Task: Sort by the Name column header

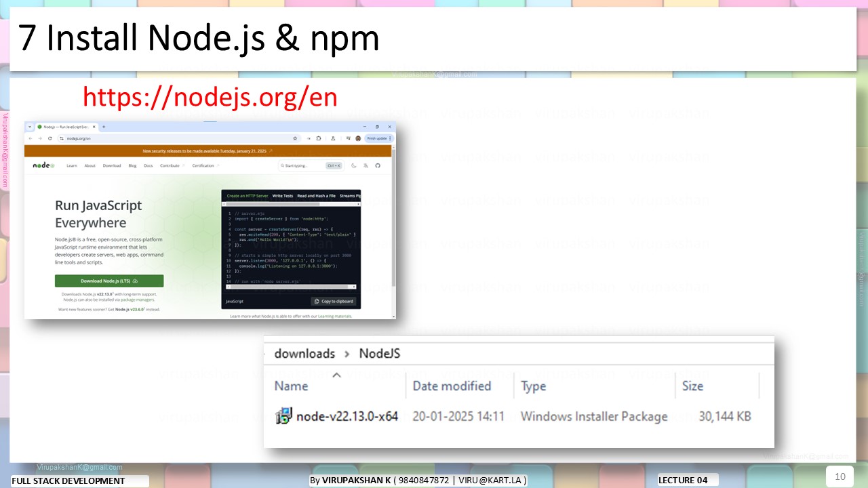Action: pos(291,386)
